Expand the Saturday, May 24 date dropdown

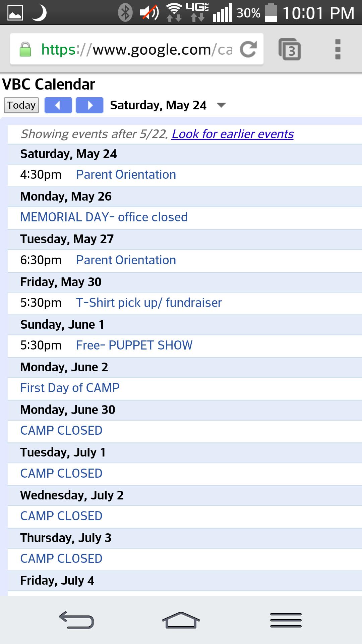(221, 105)
